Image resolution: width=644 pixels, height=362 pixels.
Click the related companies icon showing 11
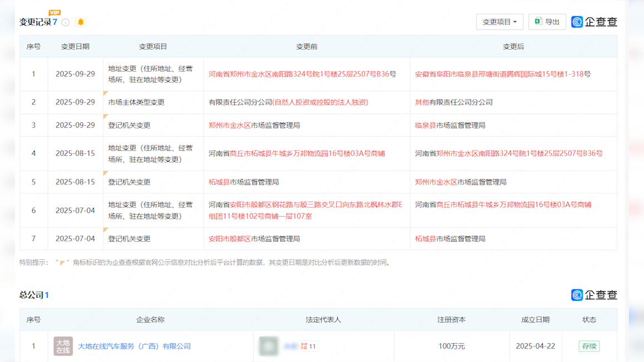308,346
